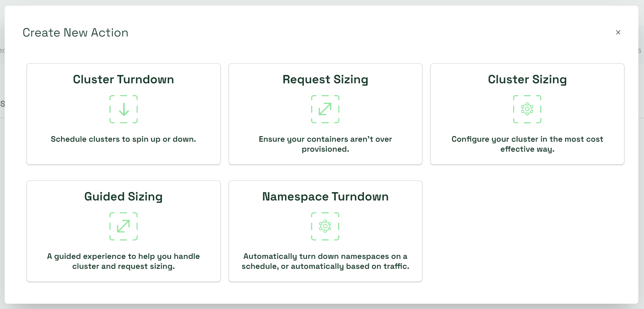The width and height of the screenshot is (644, 309).
Task: Close the Create New Action dialog
Action: [618, 32]
